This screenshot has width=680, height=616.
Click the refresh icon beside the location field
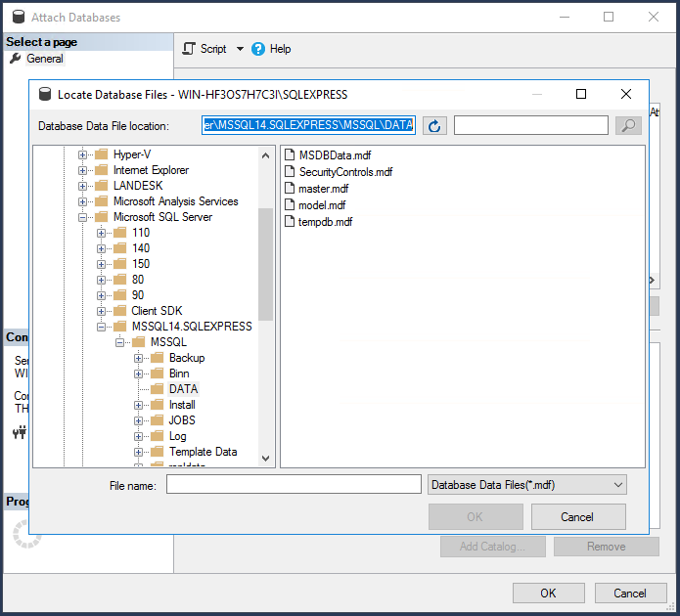434,125
